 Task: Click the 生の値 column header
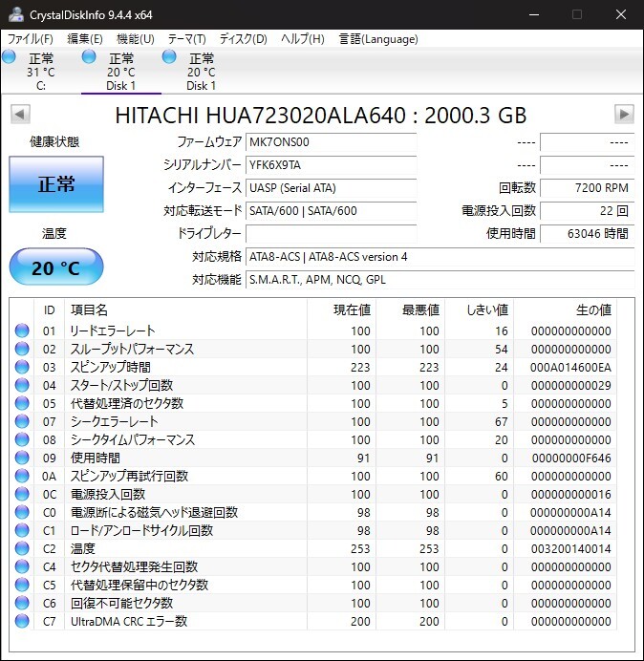(565, 310)
